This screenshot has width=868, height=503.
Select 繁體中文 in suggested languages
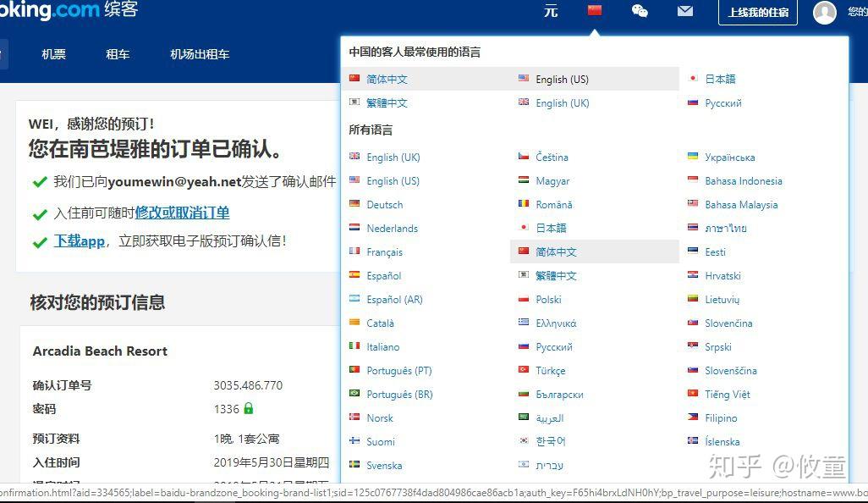tap(387, 103)
